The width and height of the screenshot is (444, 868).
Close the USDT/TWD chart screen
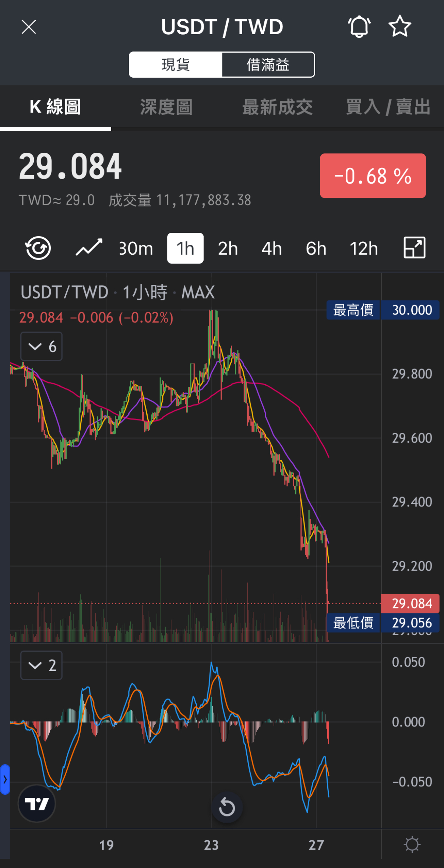coord(29,27)
